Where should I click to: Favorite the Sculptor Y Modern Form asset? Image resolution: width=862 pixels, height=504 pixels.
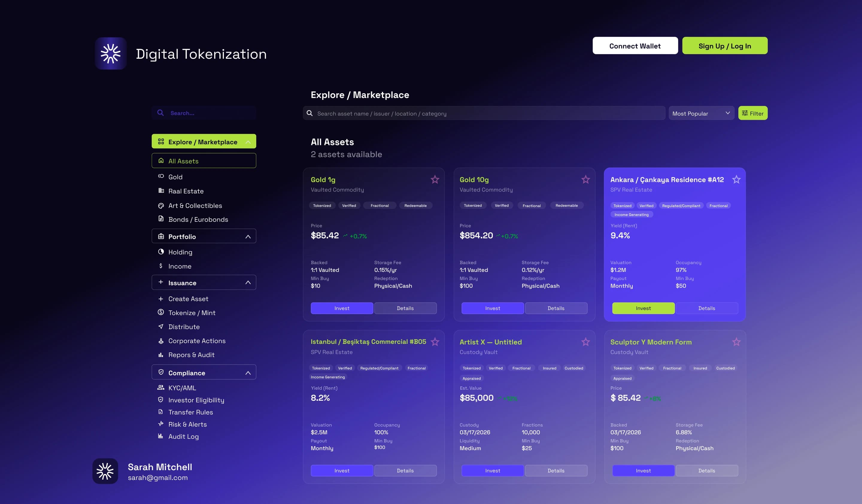tap(737, 342)
